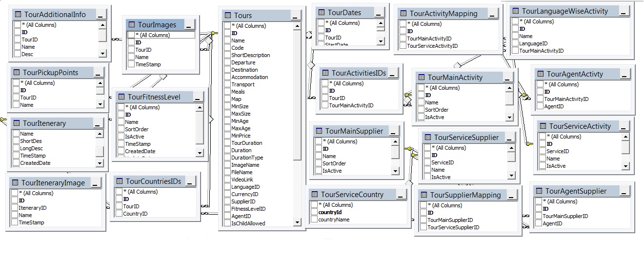Click the Tours list scroll-down arrow
Screen dimensions: 644x280
click(298, 222)
